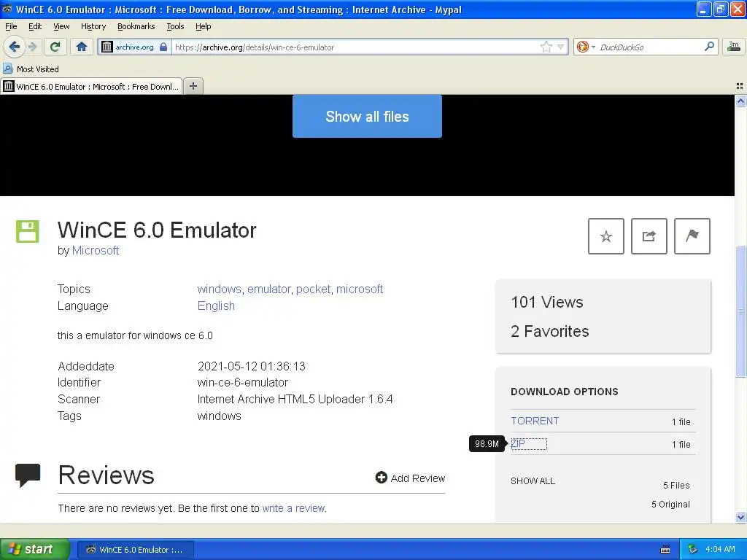Click the 4:04 AM clock

pyautogui.click(x=720, y=550)
